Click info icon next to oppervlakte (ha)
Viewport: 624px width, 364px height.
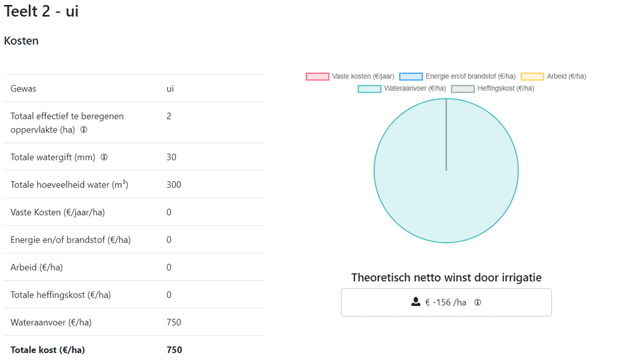pos(84,130)
